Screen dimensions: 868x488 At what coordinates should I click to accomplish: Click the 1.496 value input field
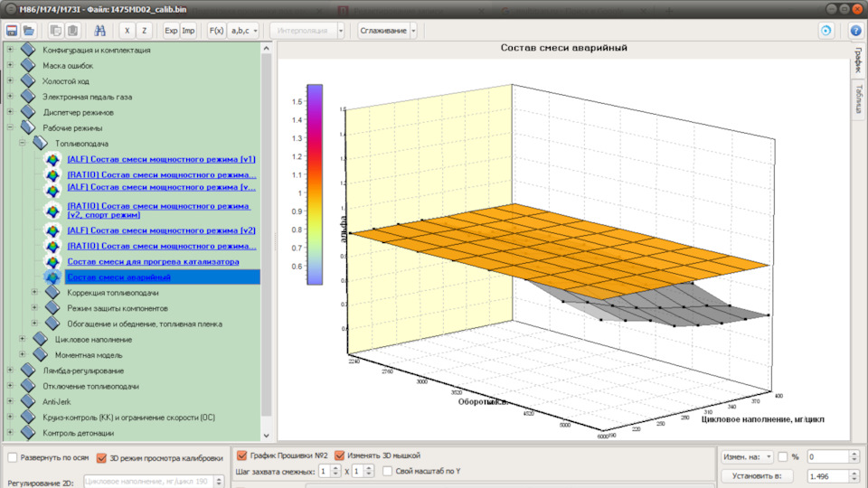tap(828, 476)
